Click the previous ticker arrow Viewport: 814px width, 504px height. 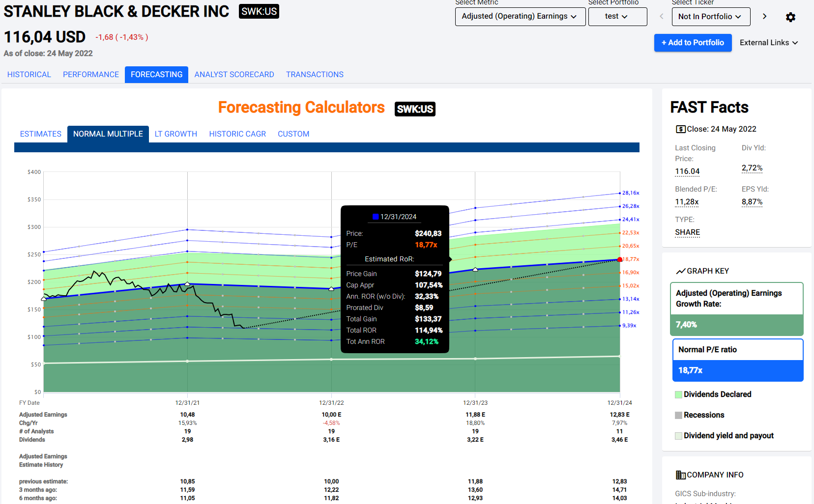coord(662,16)
